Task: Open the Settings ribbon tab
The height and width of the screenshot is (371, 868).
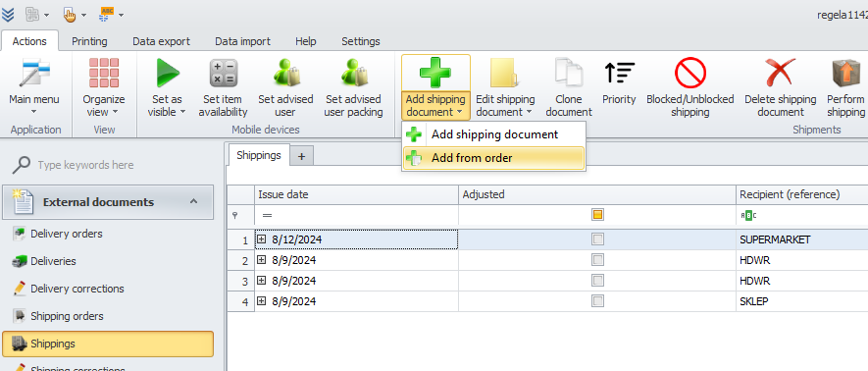Action: [361, 41]
